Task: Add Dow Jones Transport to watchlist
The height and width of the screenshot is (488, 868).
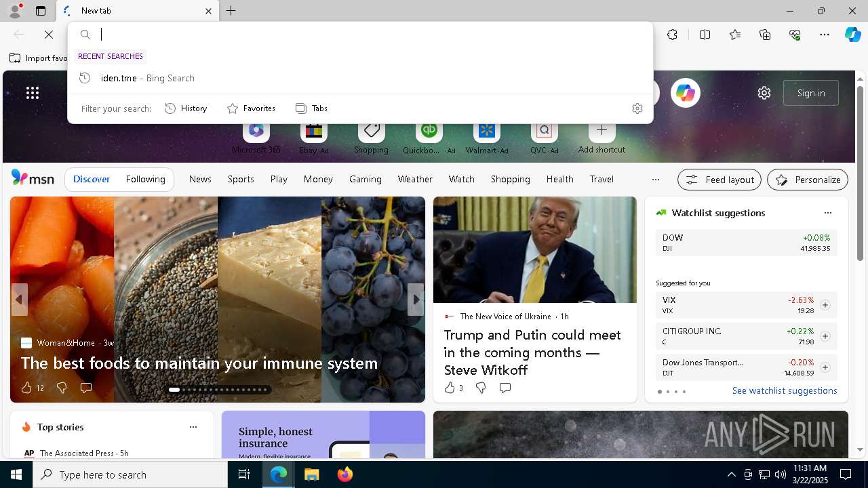Action: pyautogui.click(x=825, y=367)
